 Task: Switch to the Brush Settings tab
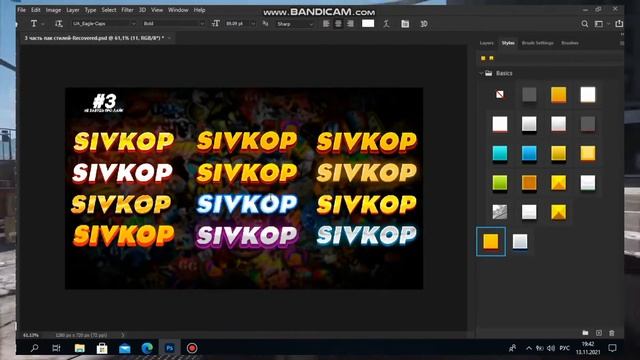tap(538, 43)
